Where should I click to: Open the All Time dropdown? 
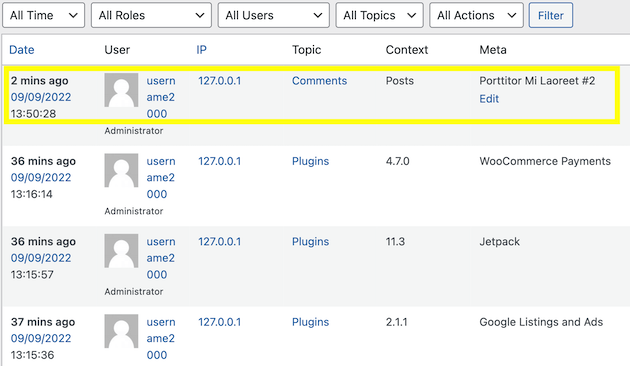(x=43, y=15)
